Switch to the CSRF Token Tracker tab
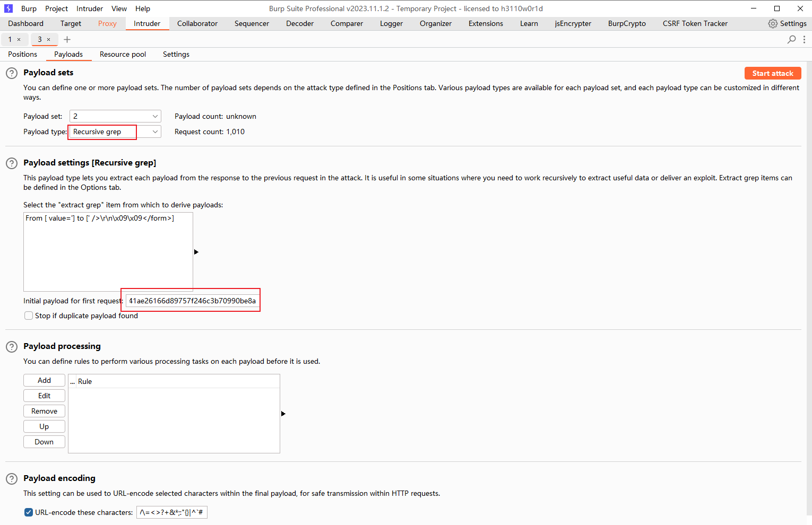The width and height of the screenshot is (812, 525). [695, 23]
